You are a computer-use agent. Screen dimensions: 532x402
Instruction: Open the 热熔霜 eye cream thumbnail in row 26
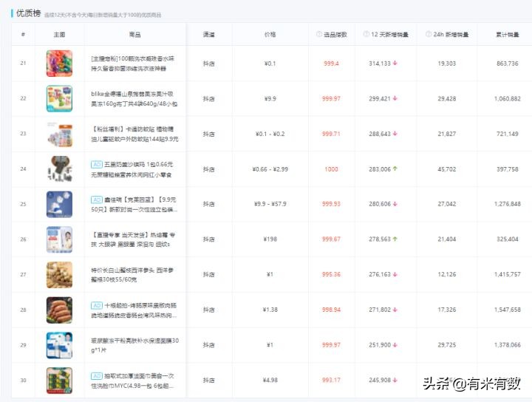click(59, 239)
